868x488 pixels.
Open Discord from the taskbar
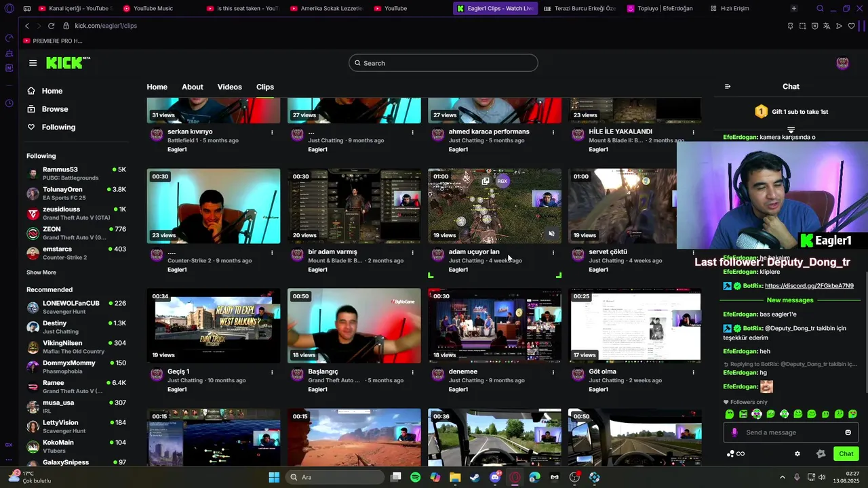point(495,477)
